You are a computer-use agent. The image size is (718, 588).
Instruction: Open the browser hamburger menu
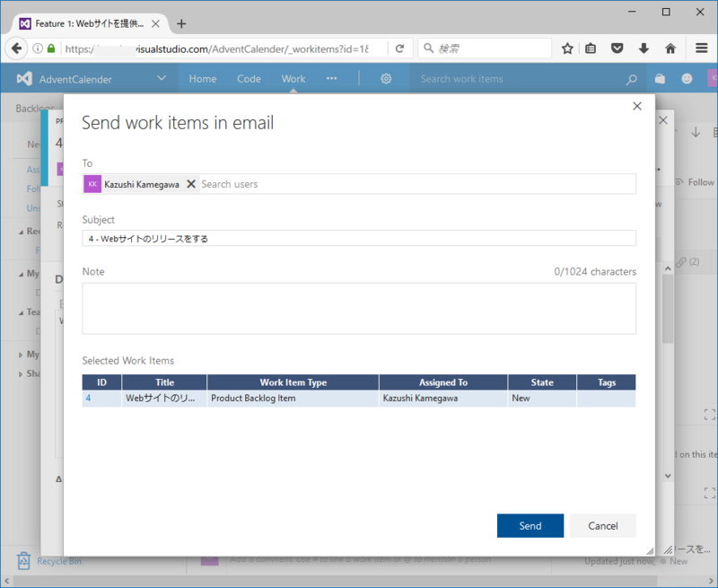tap(702, 48)
